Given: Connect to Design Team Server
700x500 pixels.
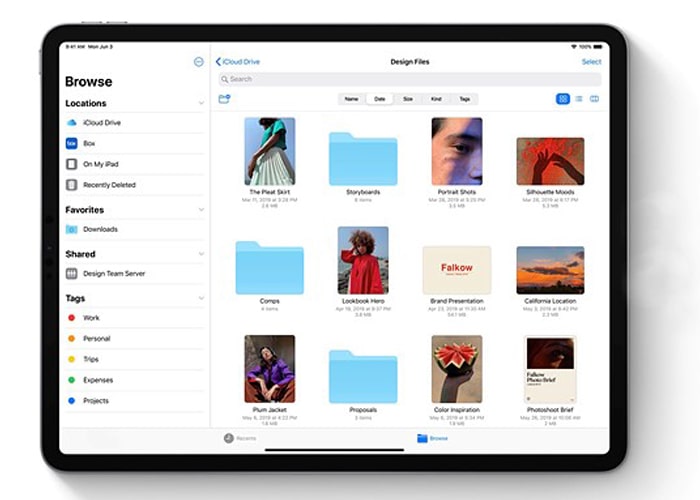Looking at the screenshot, I should (x=113, y=273).
